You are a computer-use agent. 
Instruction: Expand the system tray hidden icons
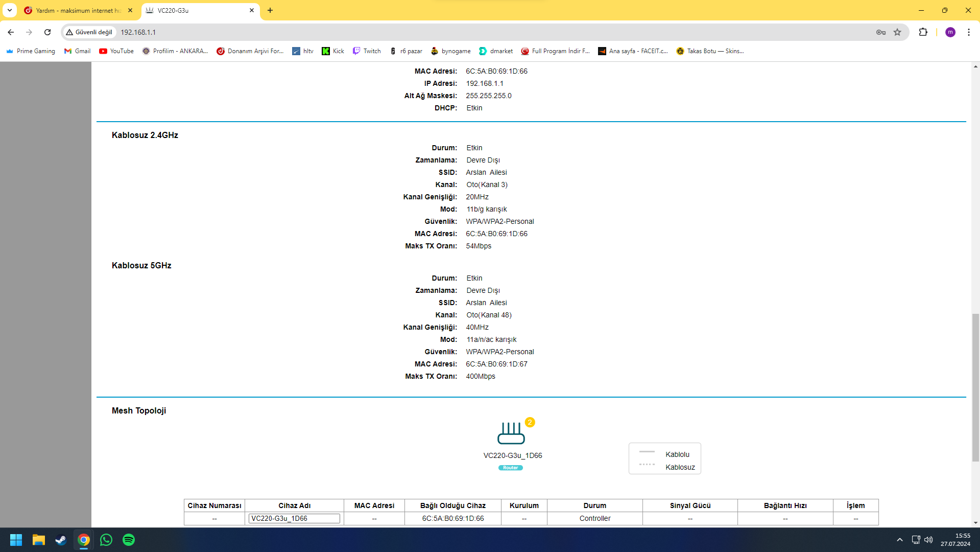tap(900, 540)
